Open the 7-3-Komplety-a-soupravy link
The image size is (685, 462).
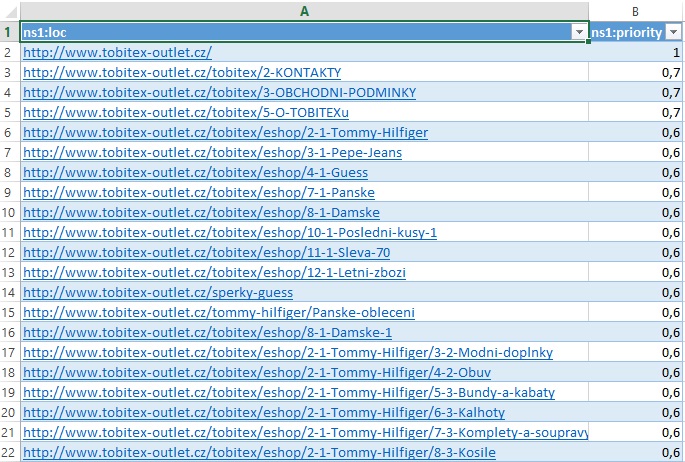click(x=305, y=433)
